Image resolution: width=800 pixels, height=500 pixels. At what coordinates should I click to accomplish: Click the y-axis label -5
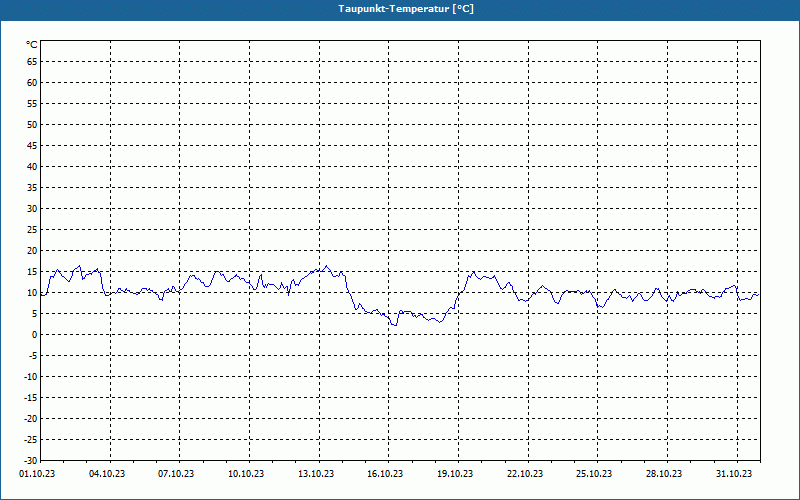click(33, 356)
